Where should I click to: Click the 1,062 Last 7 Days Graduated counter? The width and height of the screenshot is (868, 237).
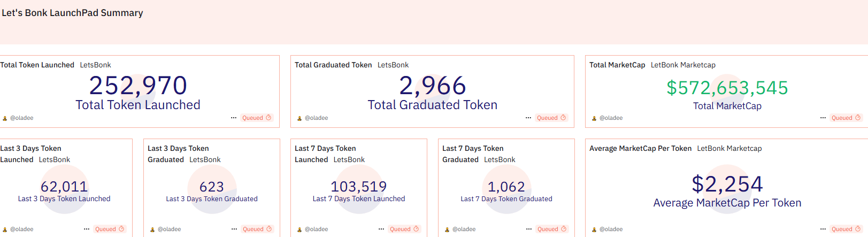(x=506, y=187)
